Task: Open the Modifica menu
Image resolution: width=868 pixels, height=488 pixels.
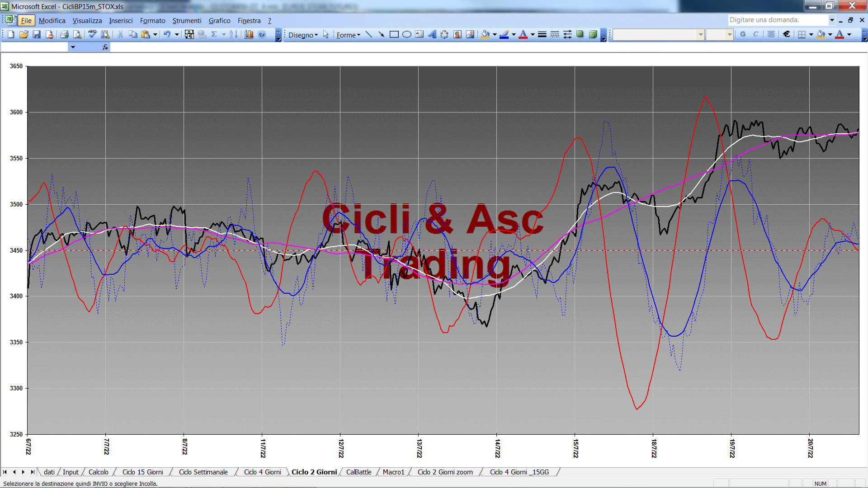Action: pyautogui.click(x=52, y=20)
